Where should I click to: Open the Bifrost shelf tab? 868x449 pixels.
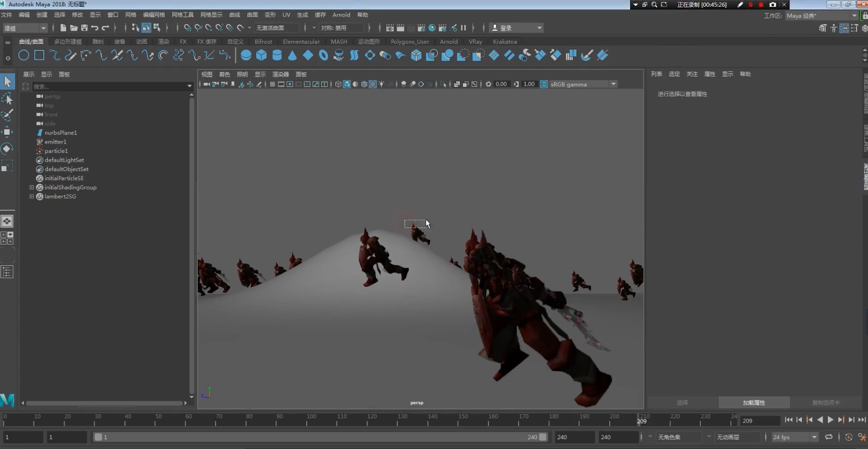pos(263,42)
